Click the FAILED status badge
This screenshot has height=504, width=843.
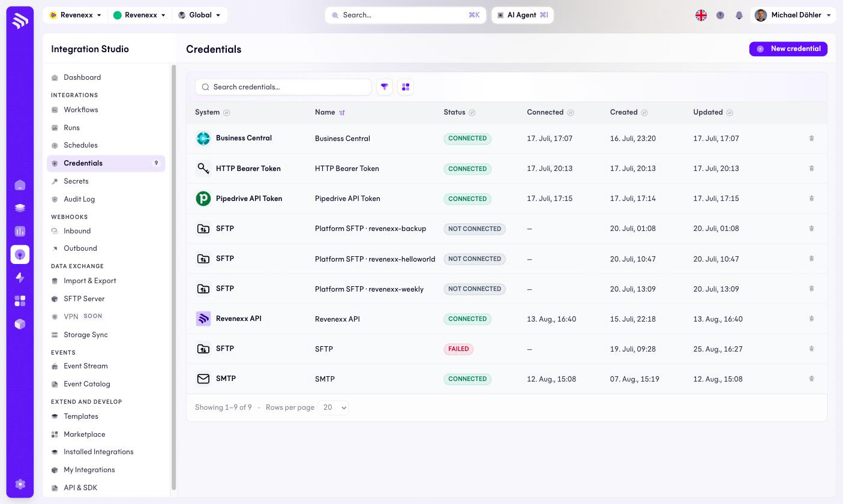pyautogui.click(x=458, y=349)
